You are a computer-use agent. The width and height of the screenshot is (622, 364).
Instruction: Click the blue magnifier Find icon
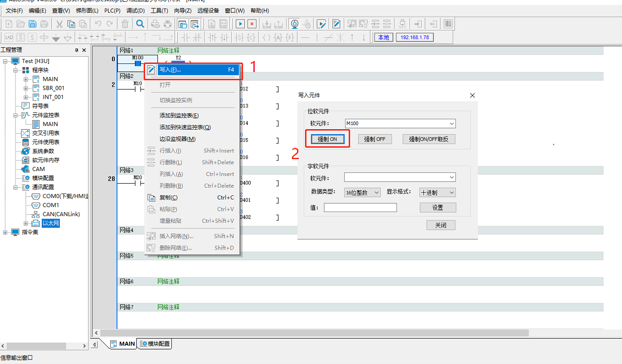pos(141,24)
